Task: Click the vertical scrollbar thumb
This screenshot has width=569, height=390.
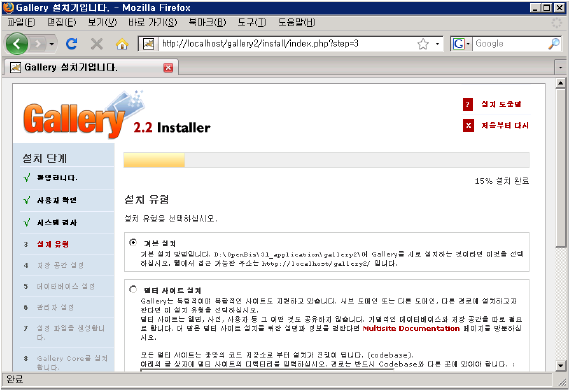Action: [x=561, y=168]
